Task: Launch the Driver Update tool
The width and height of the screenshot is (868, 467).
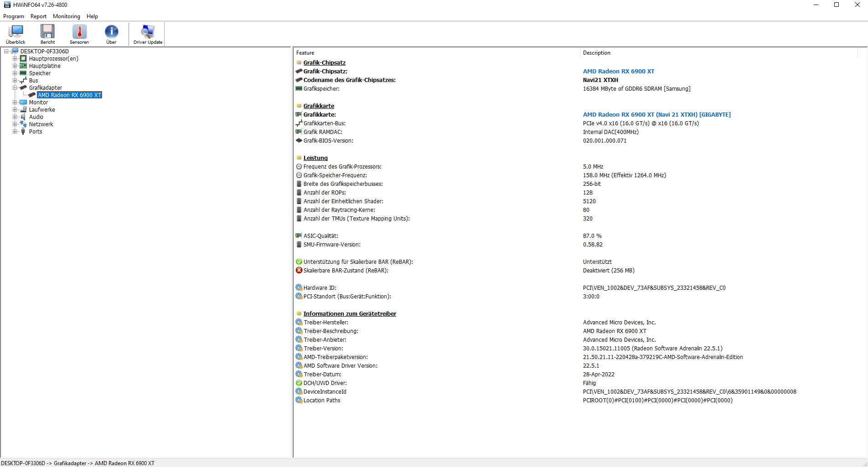Action: [148, 34]
